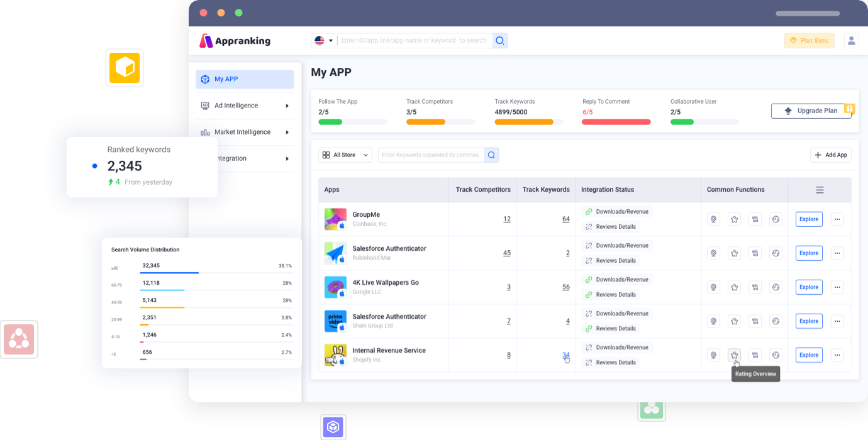868x440 pixels.
Task: Click the yellow cube app icon outside window
Action: pos(125,68)
